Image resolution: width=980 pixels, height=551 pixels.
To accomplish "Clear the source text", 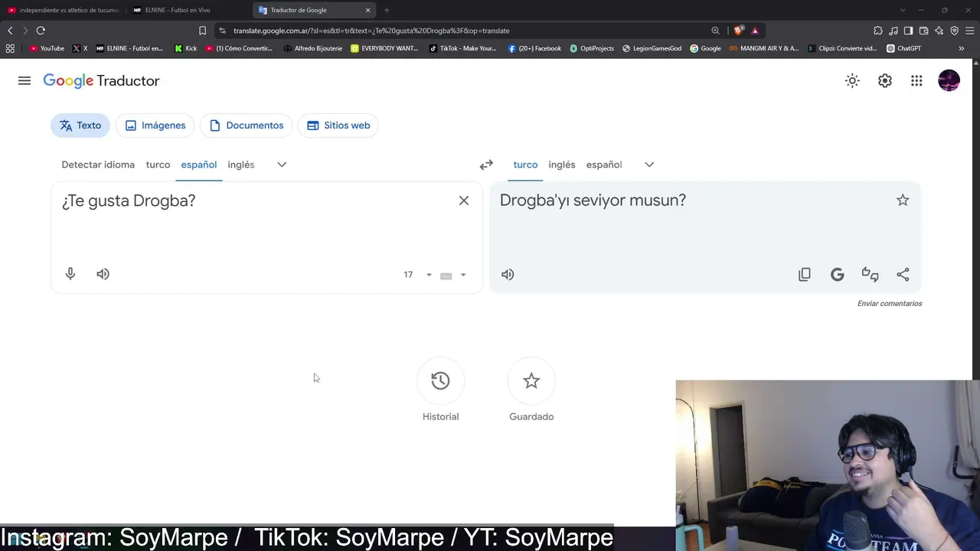I will click(464, 201).
